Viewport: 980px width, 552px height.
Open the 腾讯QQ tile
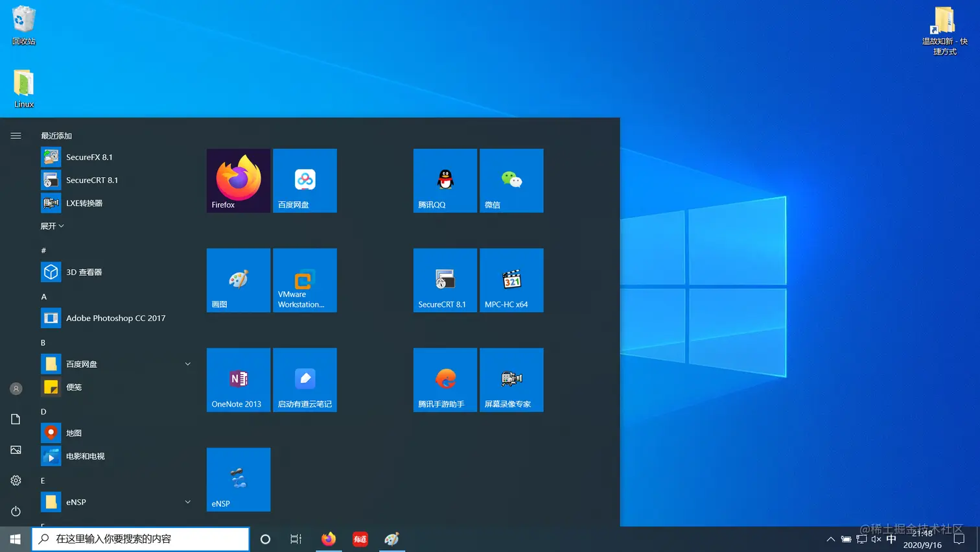coord(445,180)
